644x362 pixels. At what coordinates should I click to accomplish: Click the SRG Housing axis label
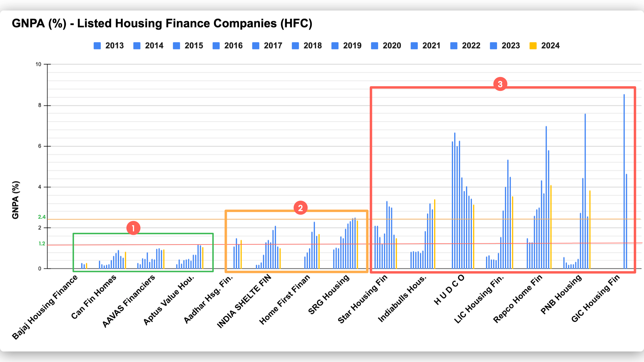(x=329, y=294)
